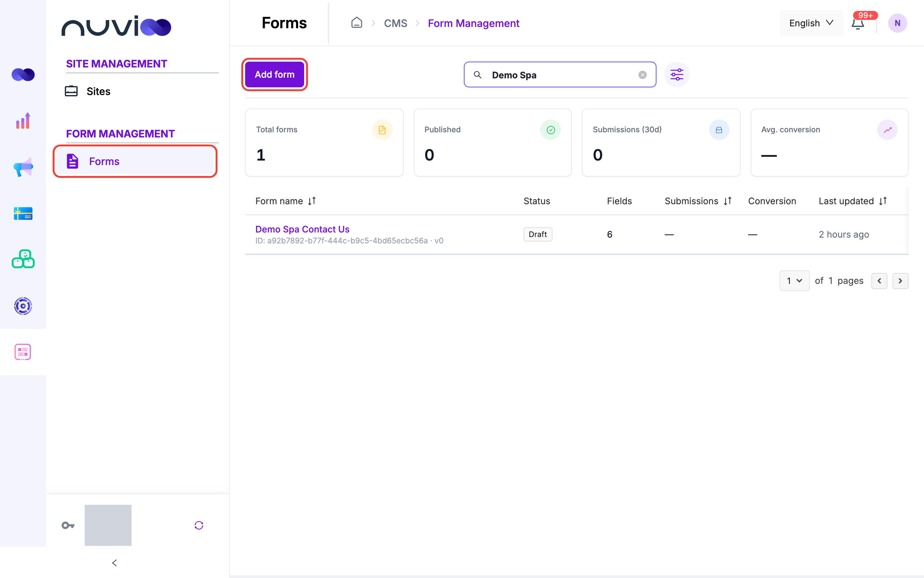Viewport: 924px width, 578px height.
Task: Open the filter sliders icon
Action: pos(677,74)
